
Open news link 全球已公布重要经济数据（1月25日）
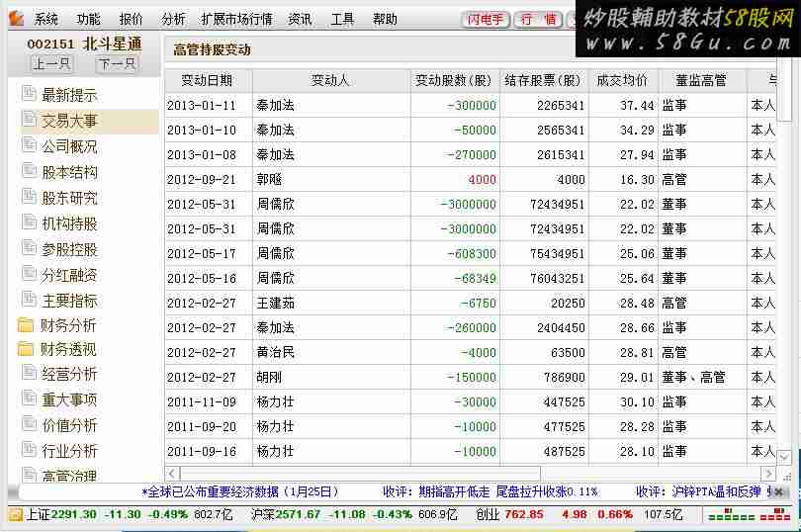click(x=240, y=492)
